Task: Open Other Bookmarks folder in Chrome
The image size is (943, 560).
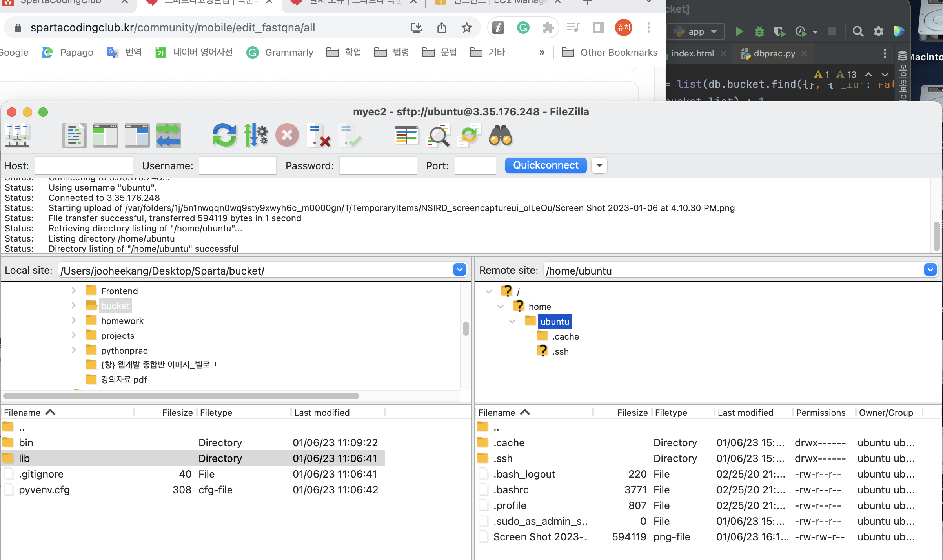Action: point(609,52)
